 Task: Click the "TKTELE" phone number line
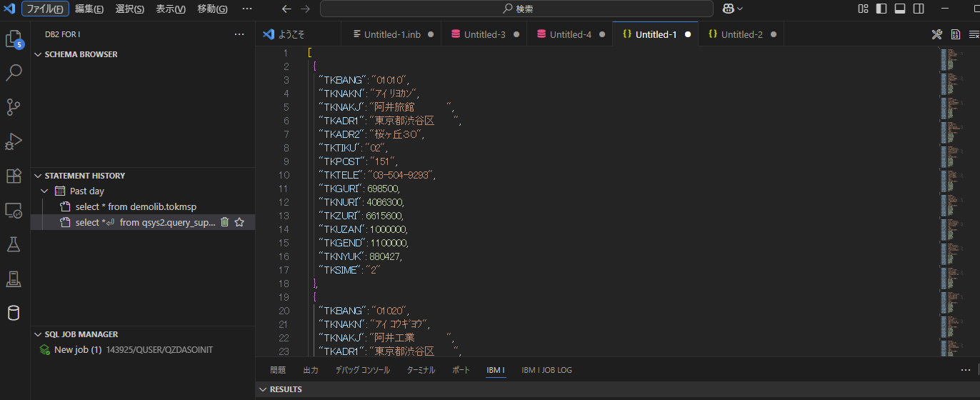point(376,175)
